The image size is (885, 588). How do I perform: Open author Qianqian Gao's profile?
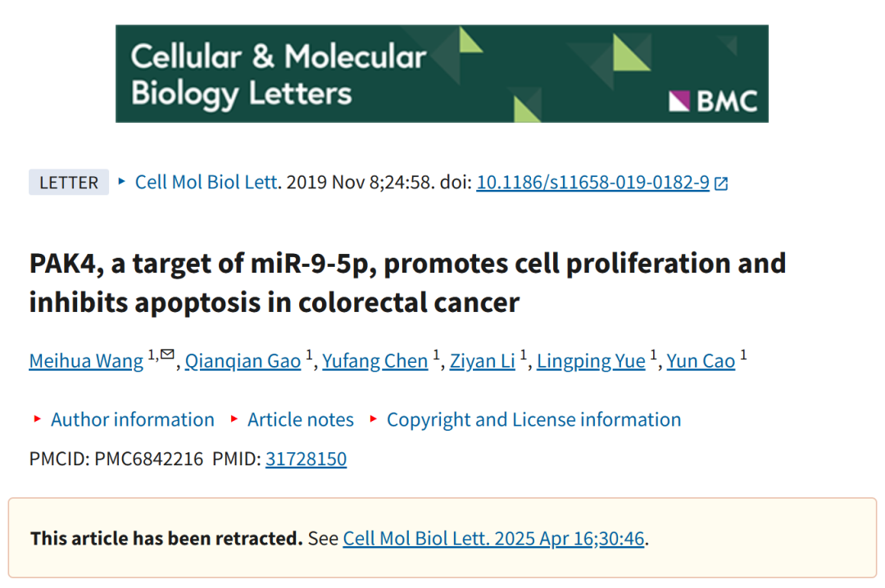tap(243, 360)
